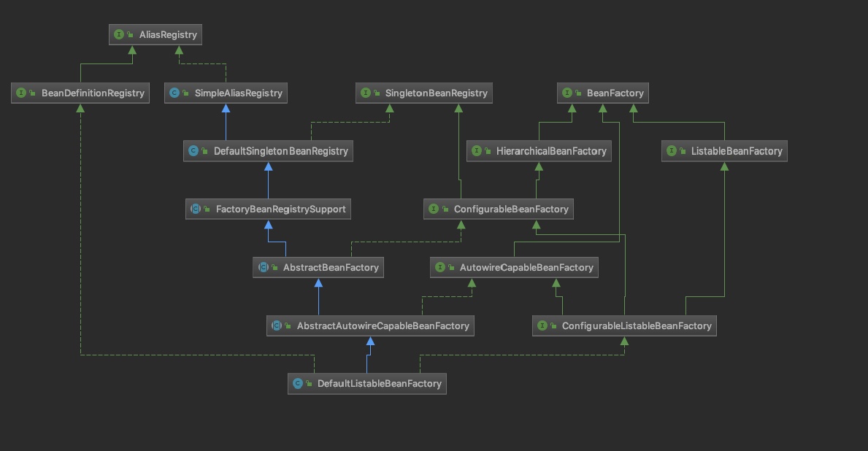Click the public padlock icon beside BeanFactory
Viewport: 868px width, 451px height.
pyautogui.click(x=577, y=93)
